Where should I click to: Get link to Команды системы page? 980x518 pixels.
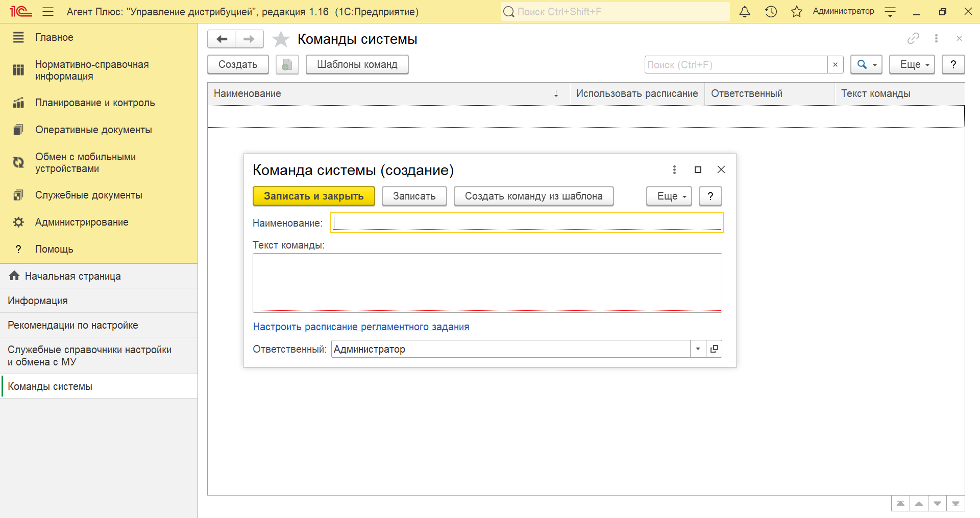pos(913,38)
